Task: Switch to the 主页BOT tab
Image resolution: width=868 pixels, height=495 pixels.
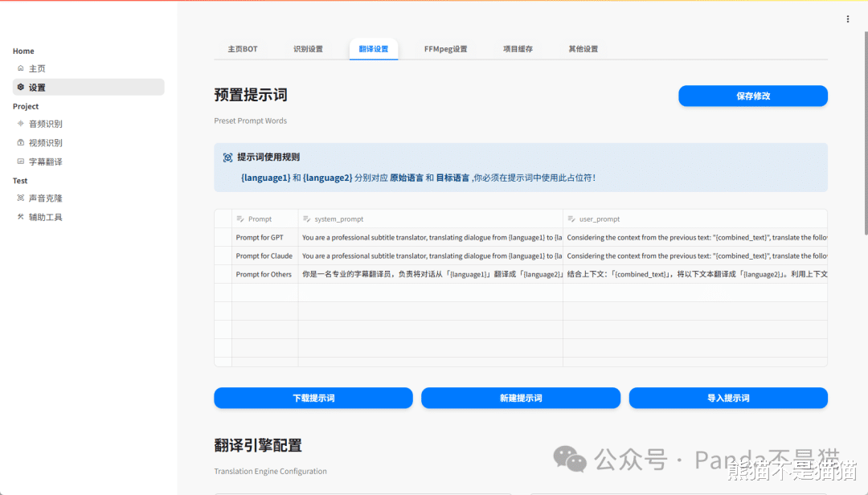Action: (x=243, y=49)
